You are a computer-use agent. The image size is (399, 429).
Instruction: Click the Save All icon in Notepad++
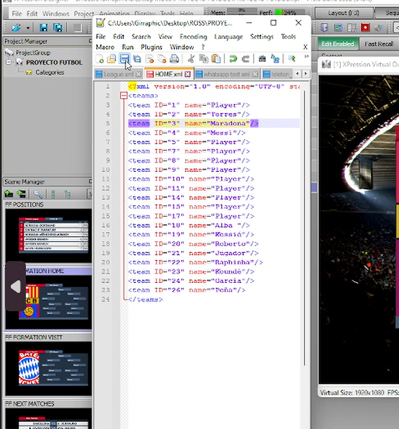click(137, 59)
